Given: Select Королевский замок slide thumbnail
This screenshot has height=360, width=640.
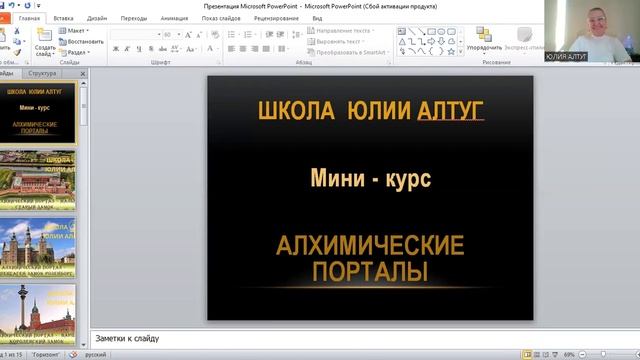Looking at the screenshot, I should point(38,315).
